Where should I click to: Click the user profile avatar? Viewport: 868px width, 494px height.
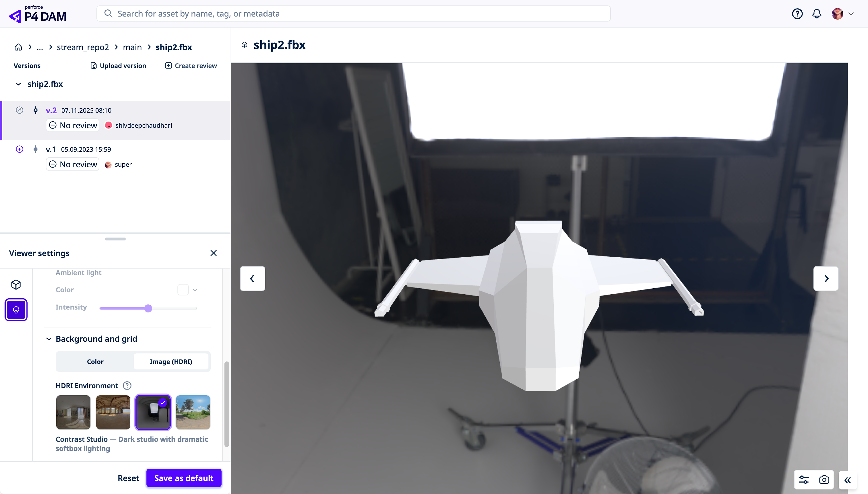point(837,14)
